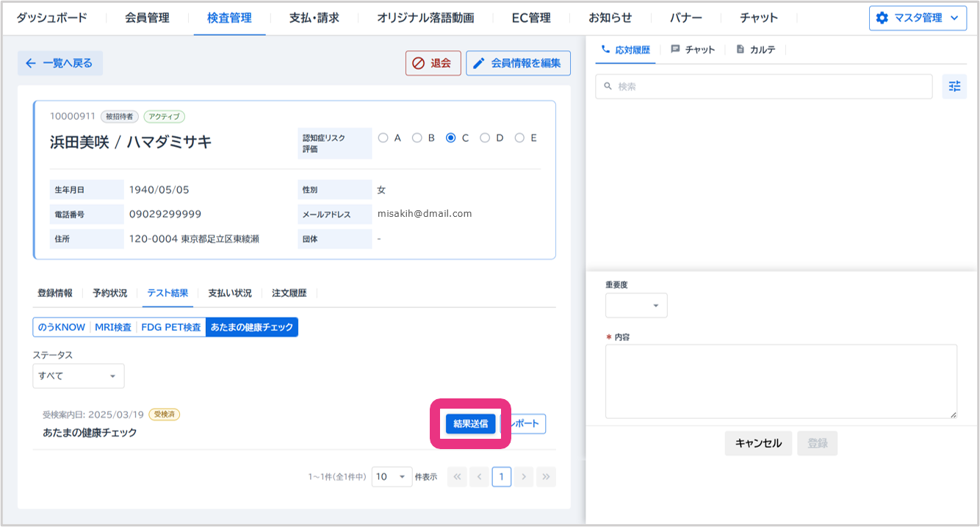The width and height of the screenshot is (980, 527).
Task: Open 支払・請求 in the top navigation
Action: 314,18
